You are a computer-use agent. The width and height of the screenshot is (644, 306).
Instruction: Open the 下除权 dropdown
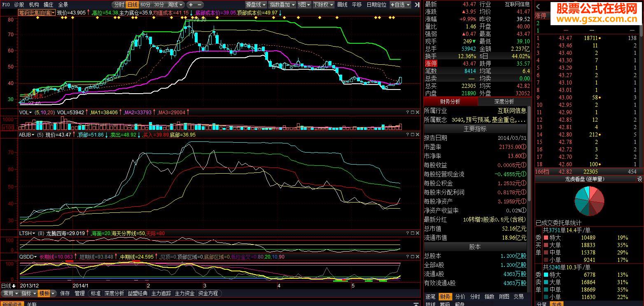[324, 5]
